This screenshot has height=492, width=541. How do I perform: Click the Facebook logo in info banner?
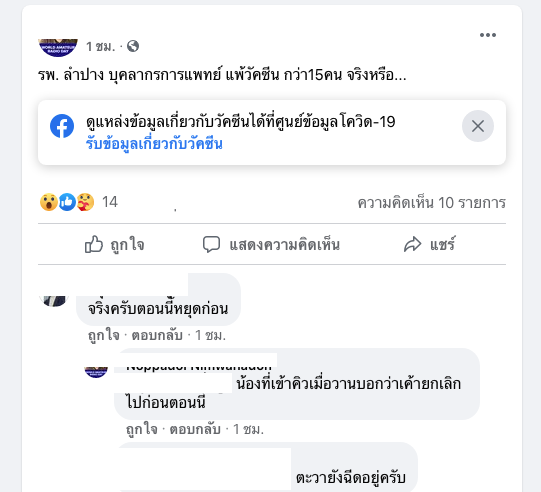(x=62, y=126)
